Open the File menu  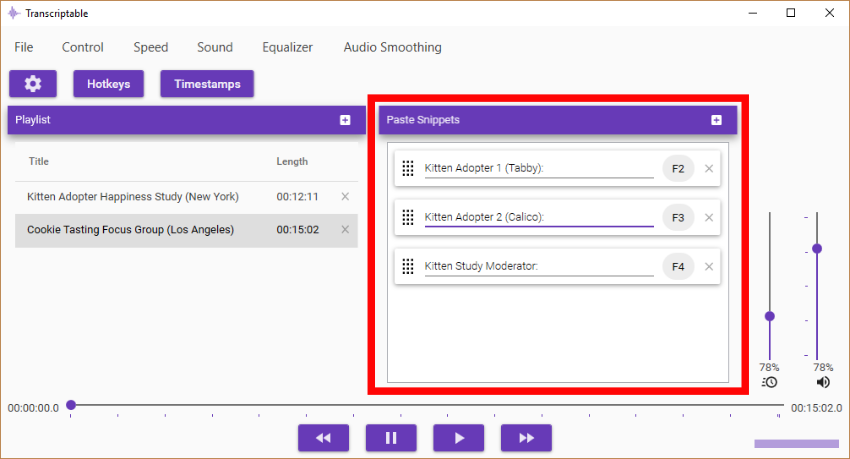(x=24, y=47)
